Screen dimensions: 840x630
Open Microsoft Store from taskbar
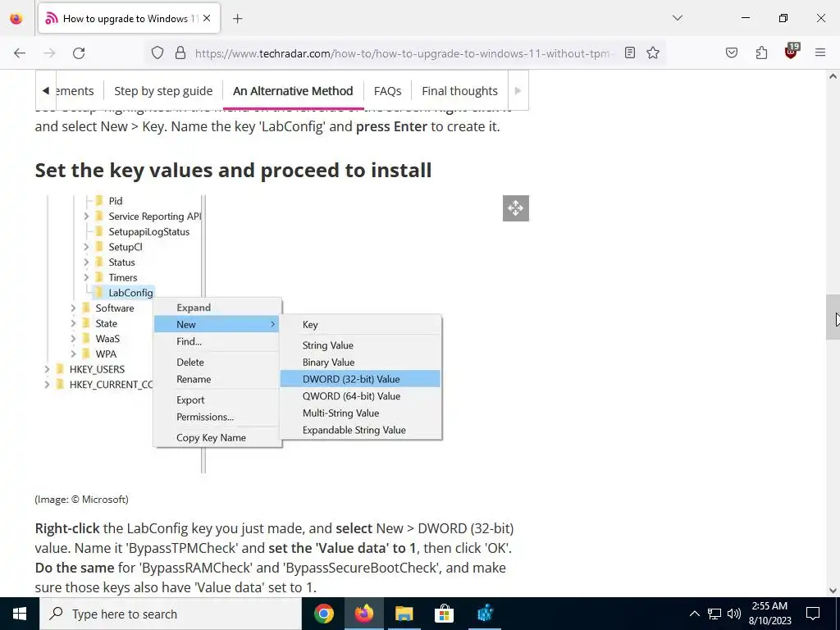[444, 614]
